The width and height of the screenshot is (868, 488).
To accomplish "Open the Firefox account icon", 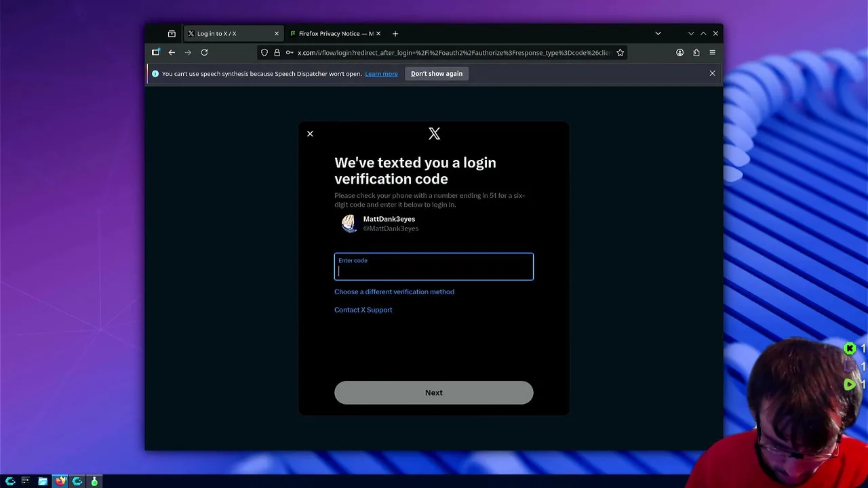I will tap(679, 52).
